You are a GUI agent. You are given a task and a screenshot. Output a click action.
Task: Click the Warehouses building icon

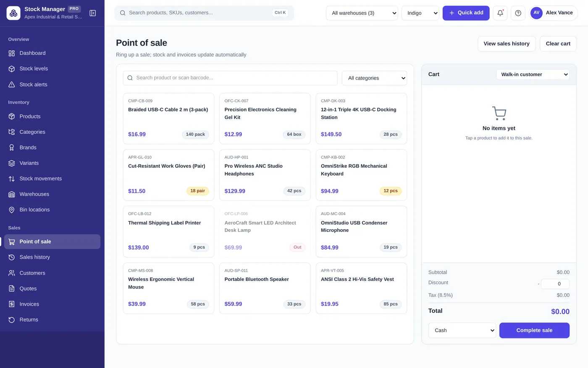(x=12, y=194)
